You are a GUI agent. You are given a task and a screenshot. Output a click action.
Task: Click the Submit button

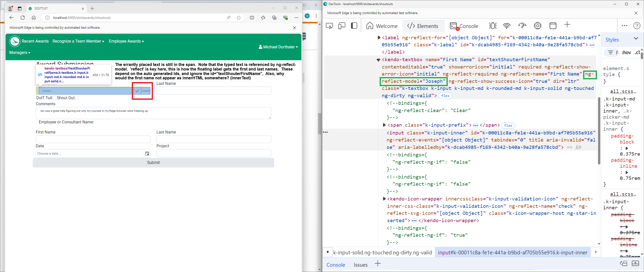click(153, 163)
